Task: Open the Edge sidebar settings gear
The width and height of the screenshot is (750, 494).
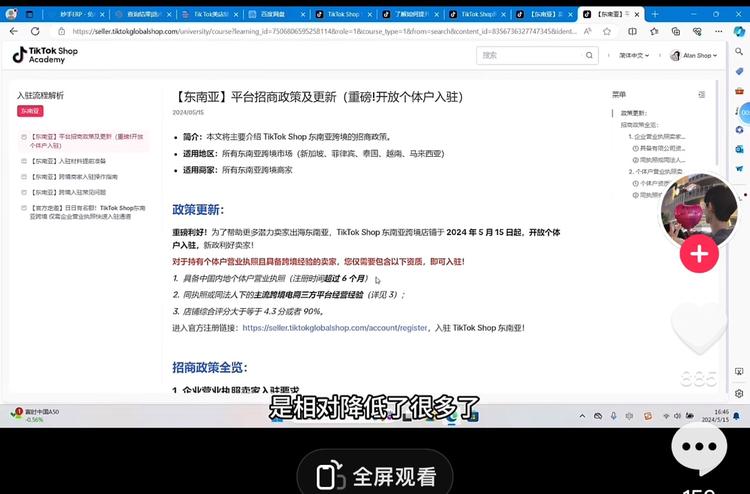Action: tap(739, 393)
